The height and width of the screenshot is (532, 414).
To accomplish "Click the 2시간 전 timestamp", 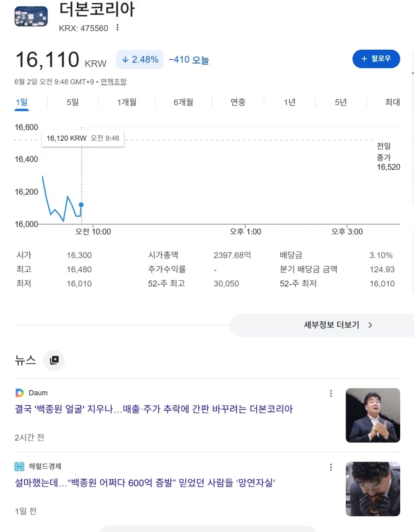I will point(29,437).
